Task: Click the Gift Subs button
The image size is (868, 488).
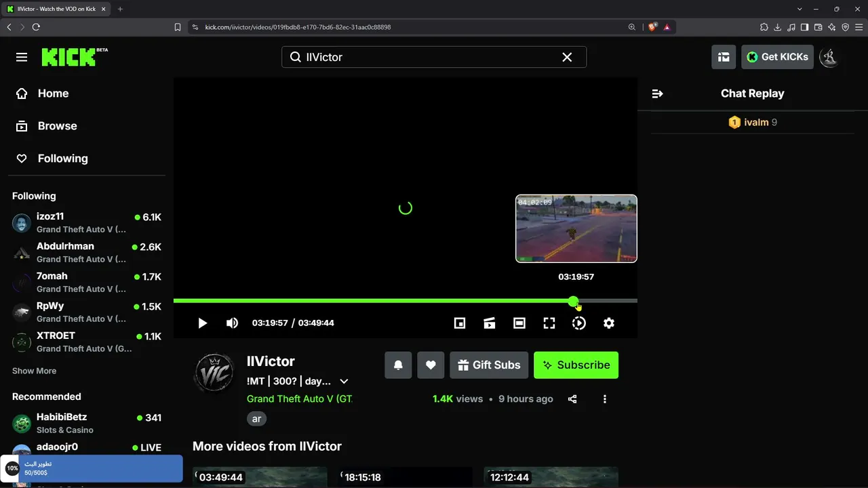Action: [489, 365]
